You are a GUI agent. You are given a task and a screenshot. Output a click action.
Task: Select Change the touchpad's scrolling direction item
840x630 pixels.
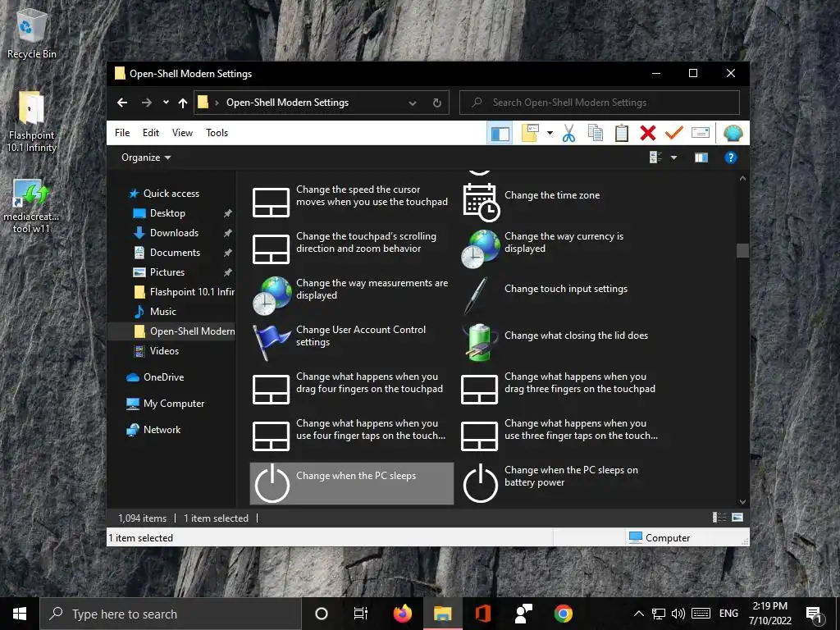coord(351,248)
